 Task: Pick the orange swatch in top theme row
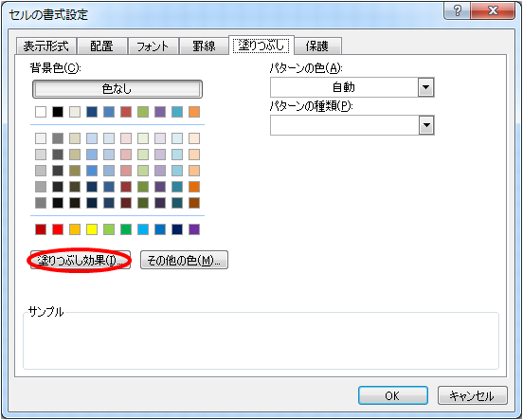click(x=194, y=112)
